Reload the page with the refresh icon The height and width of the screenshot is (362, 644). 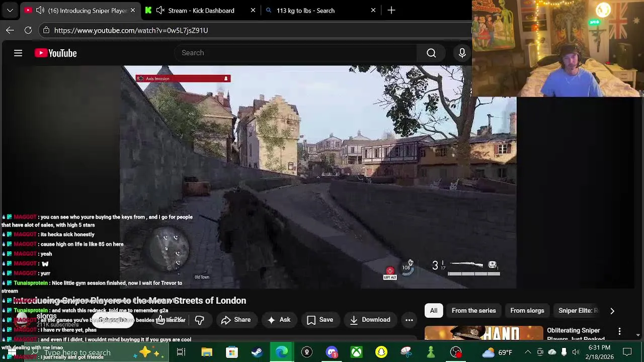click(x=28, y=30)
